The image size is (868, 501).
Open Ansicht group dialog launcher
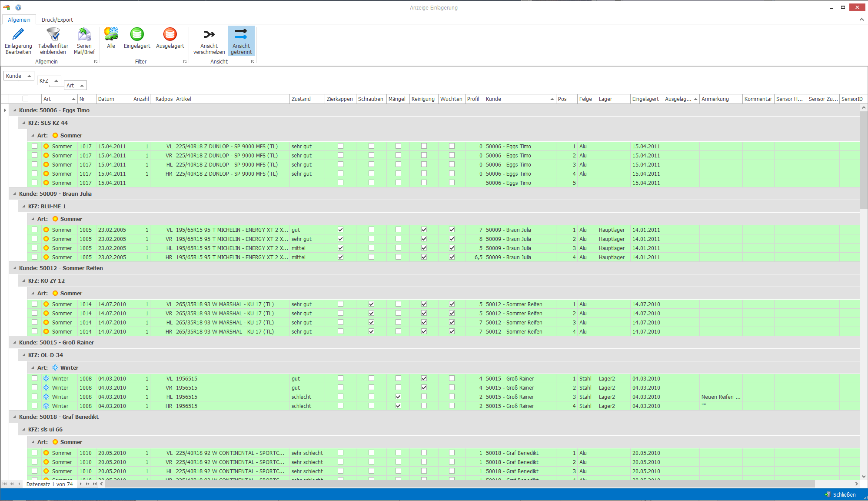[x=253, y=62]
